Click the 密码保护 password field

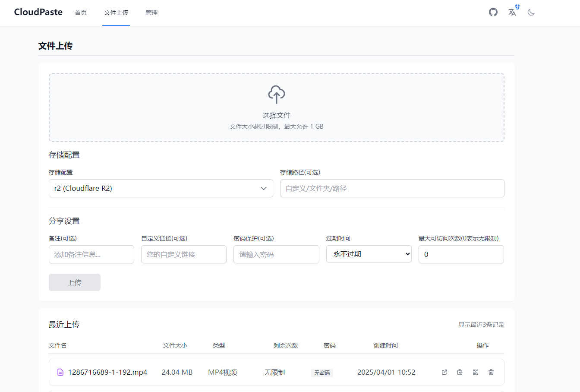pyautogui.click(x=276, y=254)
